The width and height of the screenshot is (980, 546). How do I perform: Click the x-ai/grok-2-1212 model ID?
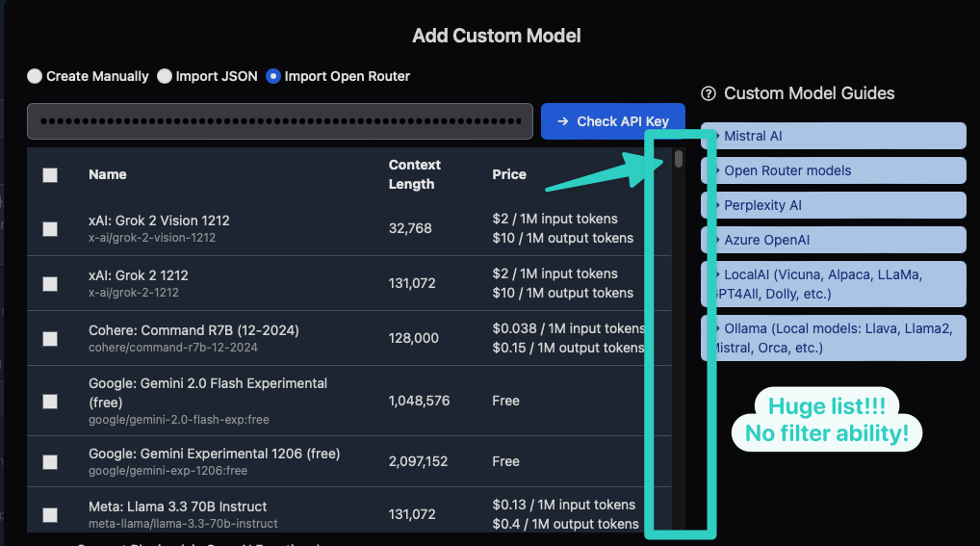pos(134,292)
